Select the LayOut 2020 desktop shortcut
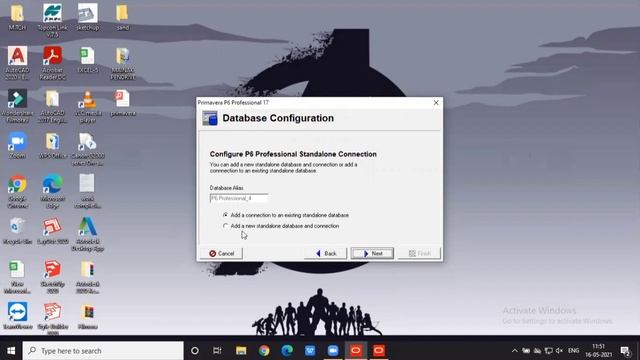The height and width of the screenshot is (360, 640). 53,231
